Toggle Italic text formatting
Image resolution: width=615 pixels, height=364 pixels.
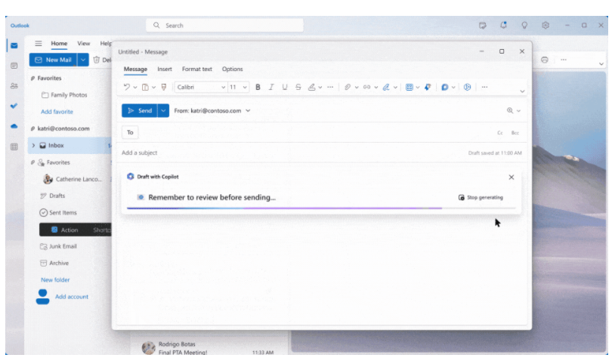coord(271,87)
